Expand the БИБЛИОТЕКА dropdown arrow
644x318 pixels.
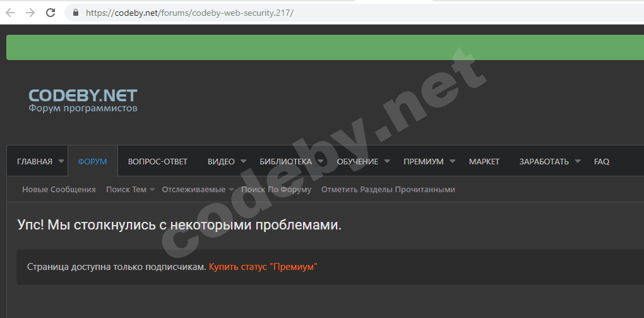tap(320, 161)
